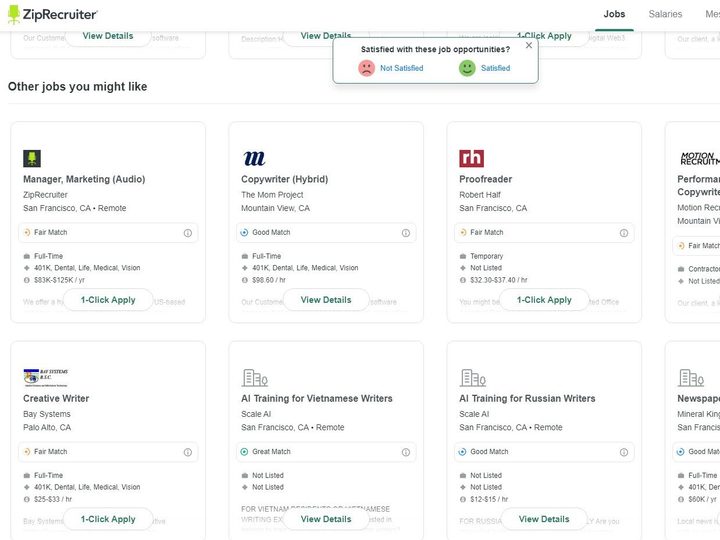The height and width of the screenshot is (540, 720).
Task: Click $98.60 / hr salary text
Action: [x=269, y=280]
